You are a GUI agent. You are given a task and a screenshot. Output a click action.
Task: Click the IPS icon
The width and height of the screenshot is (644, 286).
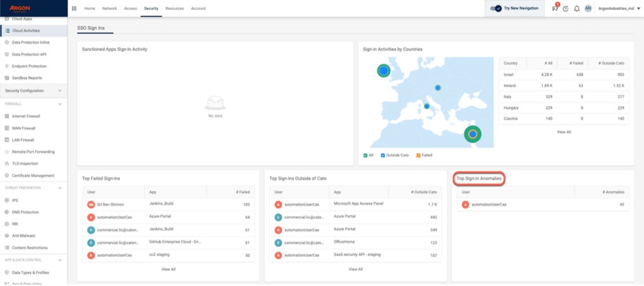tap(8, 201)
